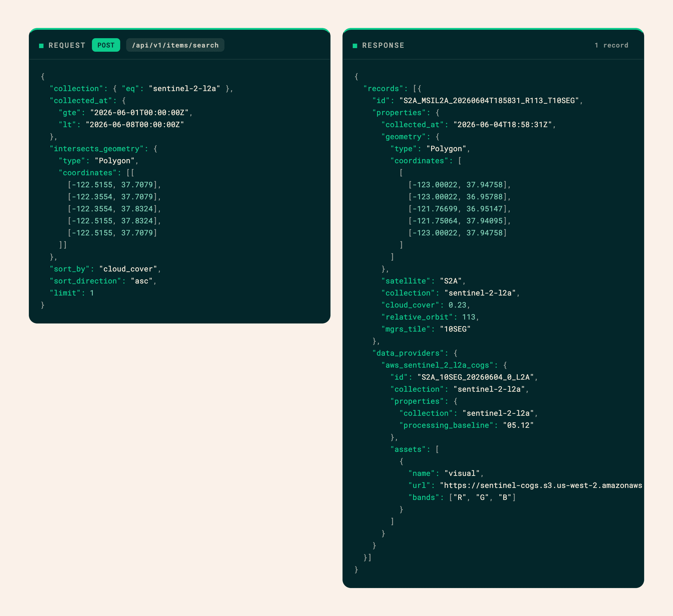Select request coordinate [-122.3554, 37.8324]
This screenshot has height=616, width=673.
point(112,209)
